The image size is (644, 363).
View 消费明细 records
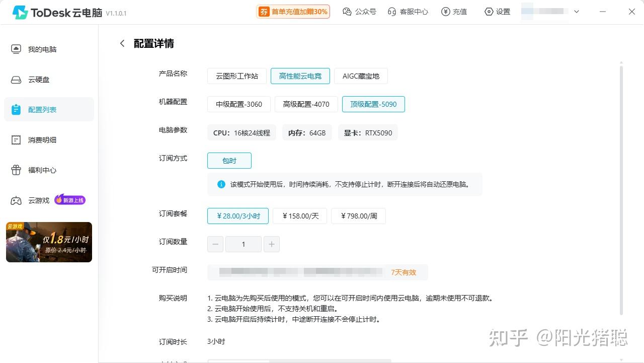[x=42, y=139]
